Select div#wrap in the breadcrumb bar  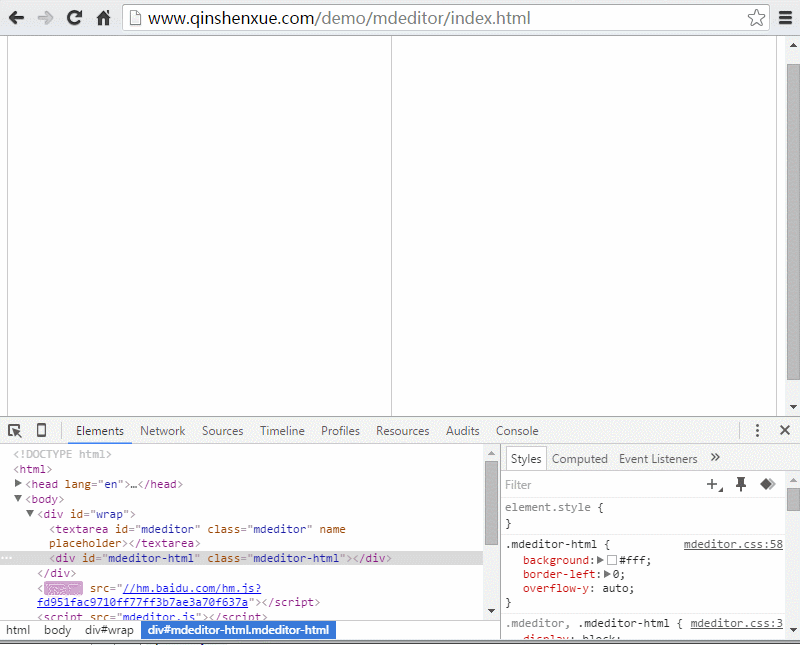pos(109,630)
